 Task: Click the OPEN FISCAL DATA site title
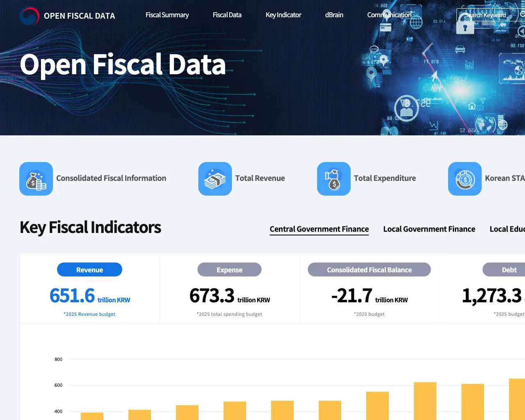(80, 16)
